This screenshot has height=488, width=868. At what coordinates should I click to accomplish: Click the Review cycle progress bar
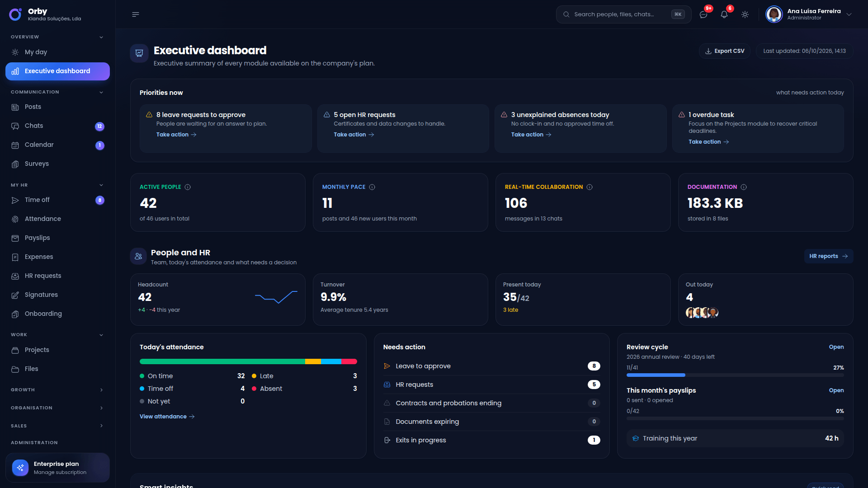pos(735,375)
